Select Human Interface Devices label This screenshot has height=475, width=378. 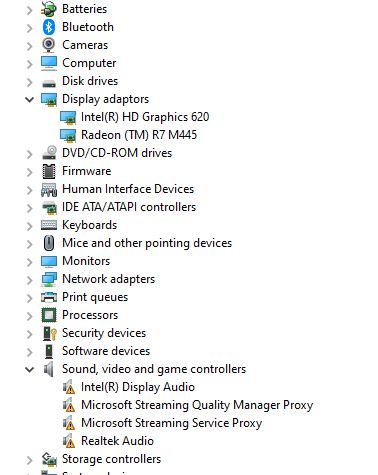point(128,189)
